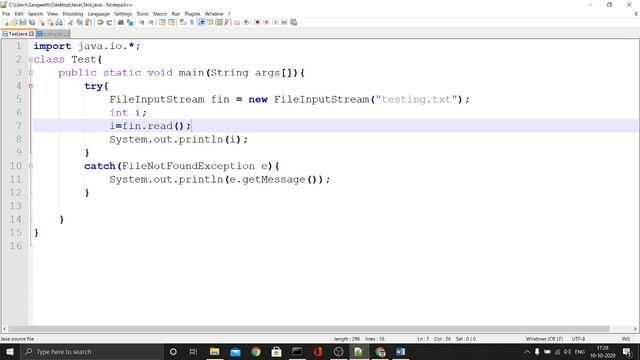Click the length : 296 status entry
The height and width of the screenshot is (360, 640).
point(347,339)
